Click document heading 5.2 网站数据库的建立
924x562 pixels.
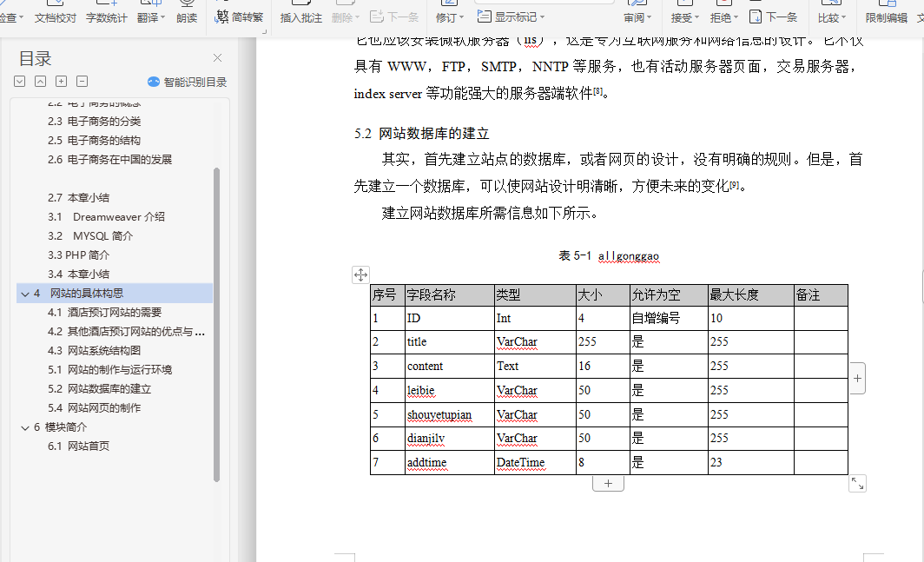pyautogui.click(x=421, y=134)
